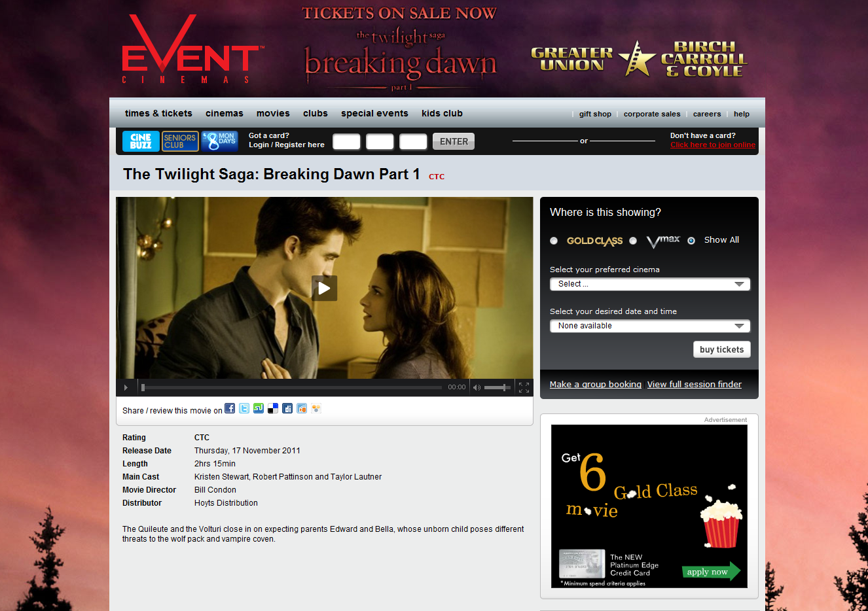Open the help link

click(742, 114)
